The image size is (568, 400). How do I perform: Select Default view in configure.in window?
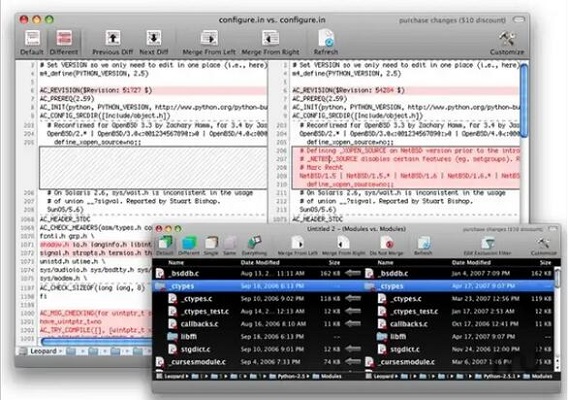tap(32, 42)
